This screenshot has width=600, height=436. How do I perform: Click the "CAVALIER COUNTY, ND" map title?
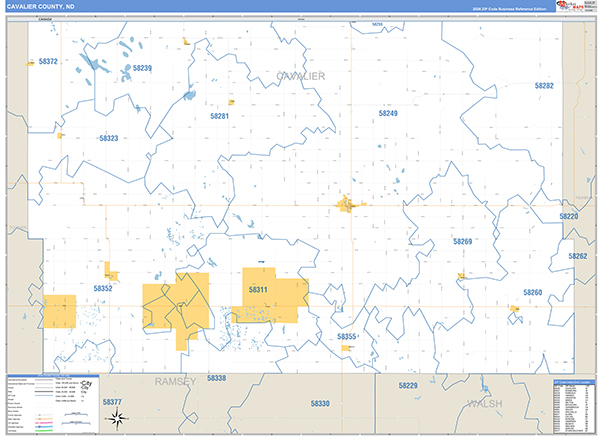point(41,7)
